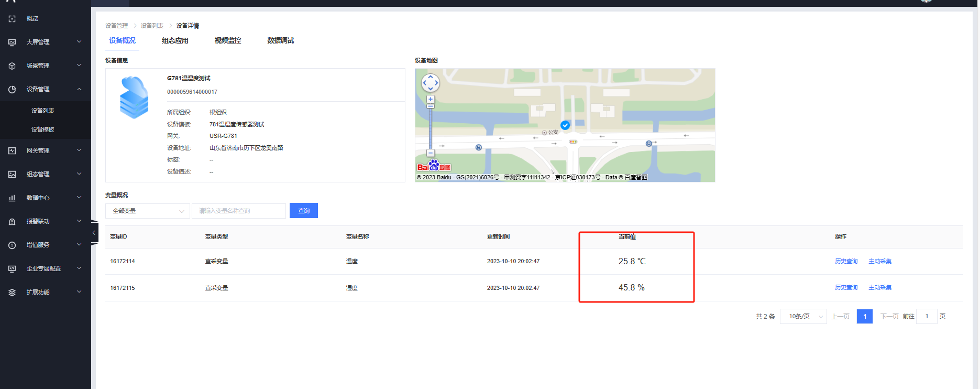
Task: Click the map zoom out minus button
Action: [431, 153]
